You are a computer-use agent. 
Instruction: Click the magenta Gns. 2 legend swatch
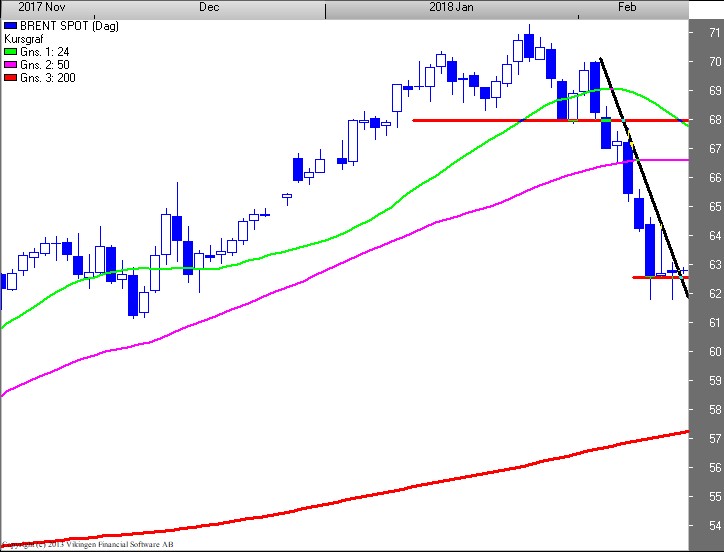pos(11,64)
